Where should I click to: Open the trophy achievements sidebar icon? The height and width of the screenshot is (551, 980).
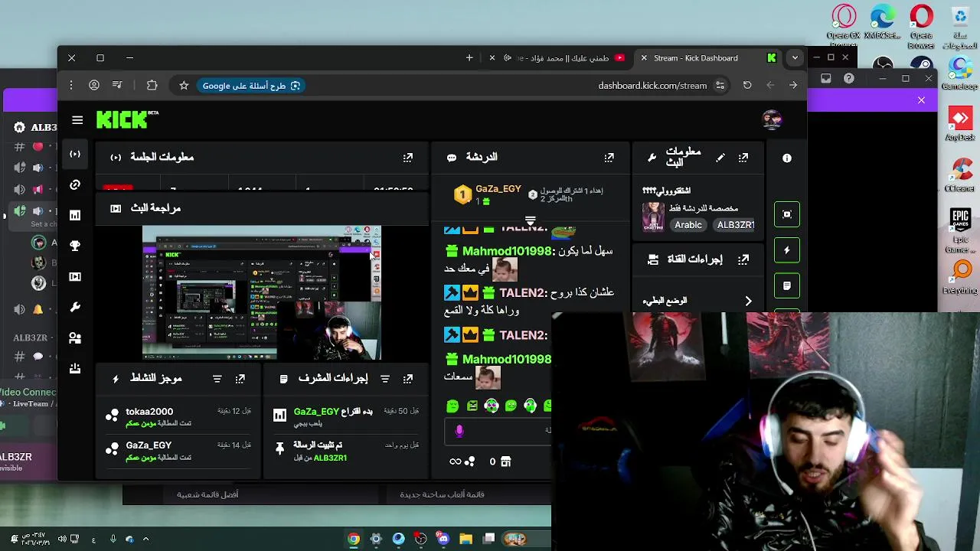point(75,246)
